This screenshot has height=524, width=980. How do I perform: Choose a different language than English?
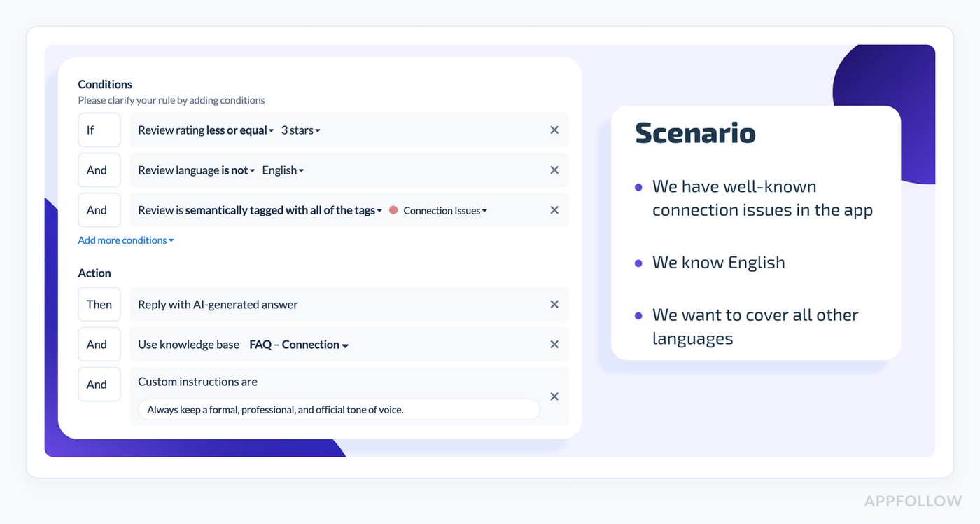point(283,170)
